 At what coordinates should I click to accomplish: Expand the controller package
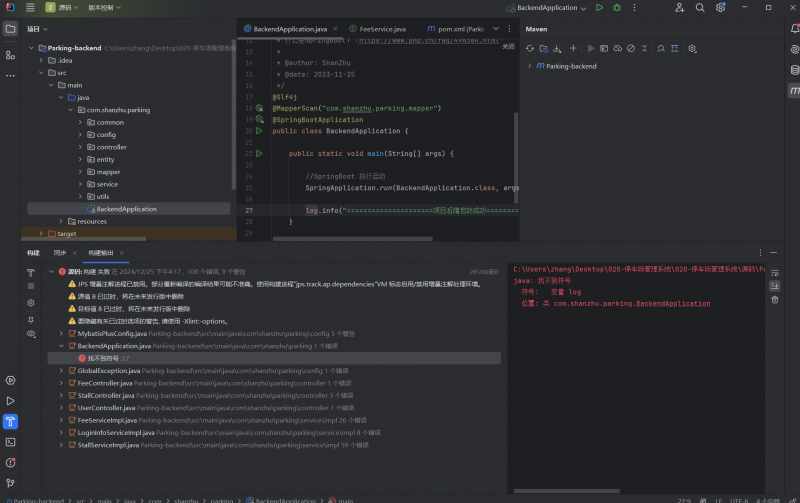(80, 147)
